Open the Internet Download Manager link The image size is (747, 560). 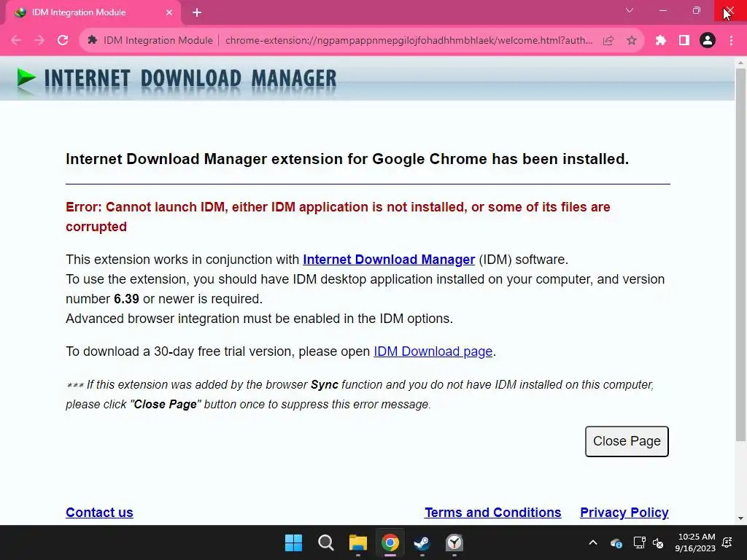click(x=389, y=260)
